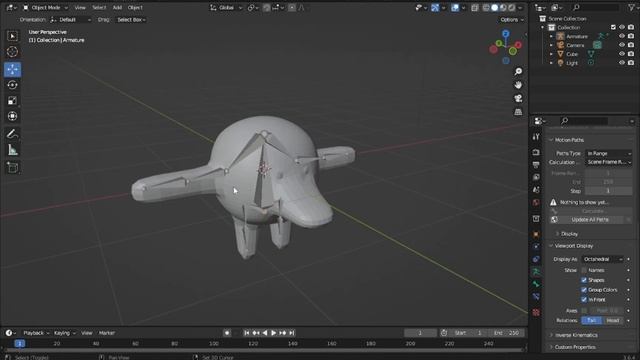640x360 pixels.
Task: Disable the In Front checkbox
Action: click(584, 299)
